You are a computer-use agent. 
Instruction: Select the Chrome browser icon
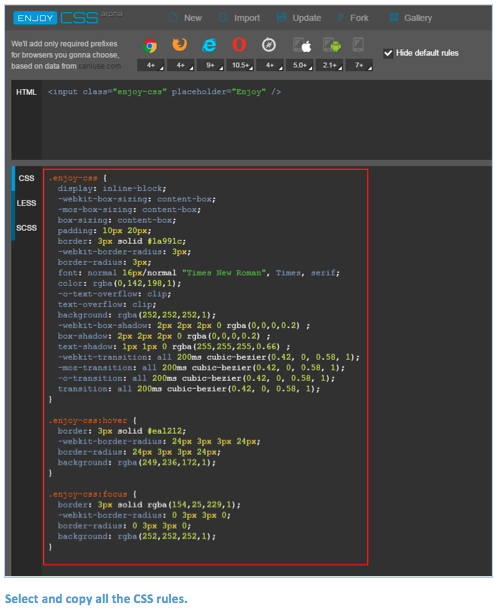coord(150,46)
